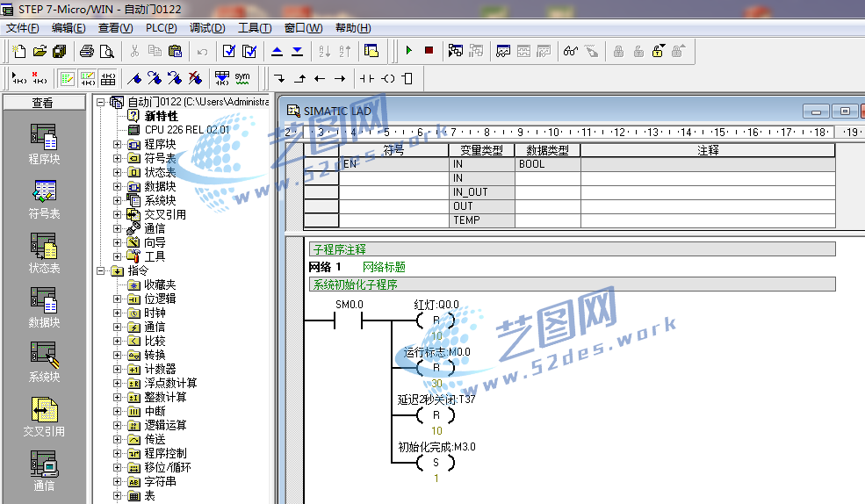This screenshot has height=504, width=865.
Task: Select the 红灯:Q0.0 reset coil
Action: pos(436,320)
